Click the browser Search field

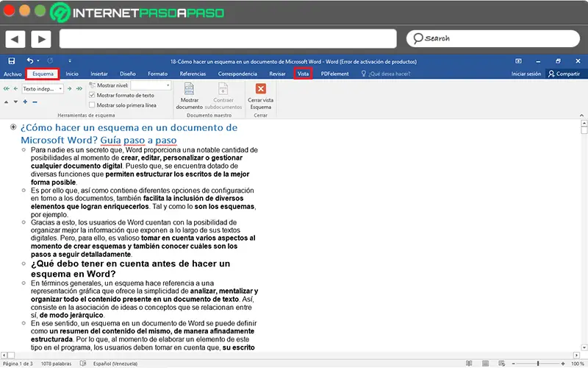492,38
